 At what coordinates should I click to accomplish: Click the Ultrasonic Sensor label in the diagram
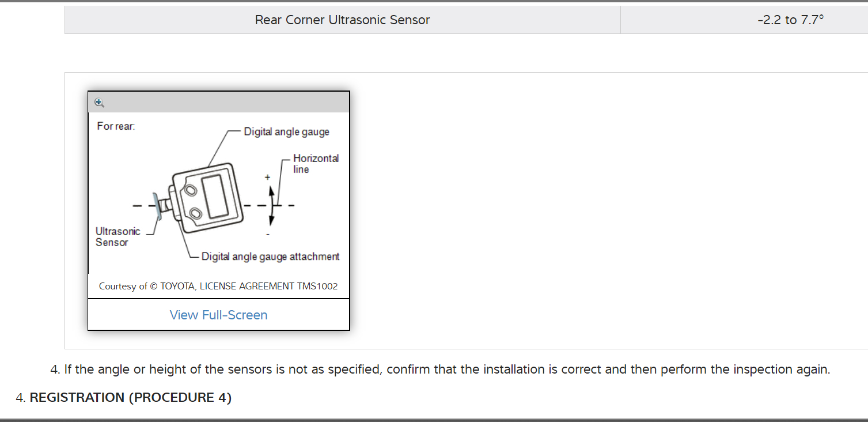(117, 237)
